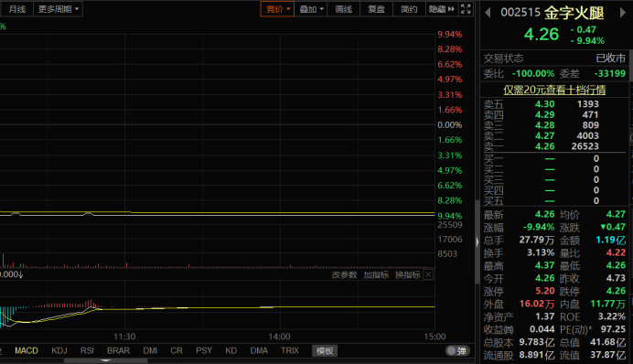Switch to the RSI indicator tab
This screenshot has height=364, width=633.
point(87,350)
